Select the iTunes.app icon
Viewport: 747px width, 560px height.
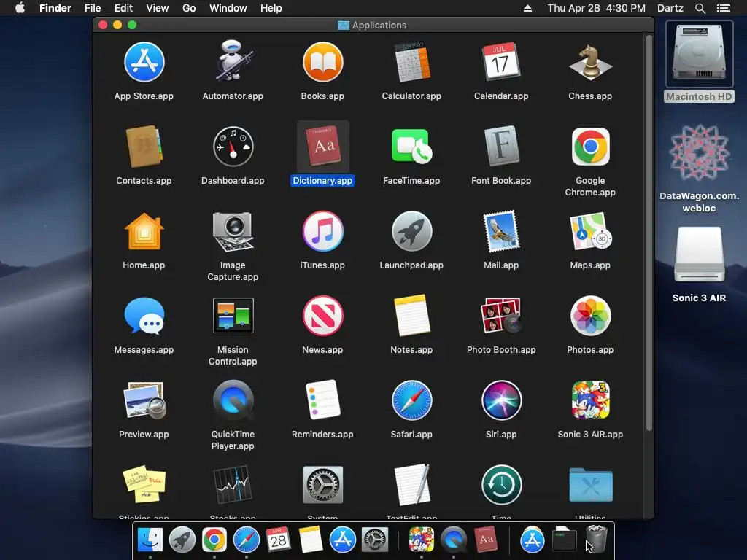[x=322, y=231]
